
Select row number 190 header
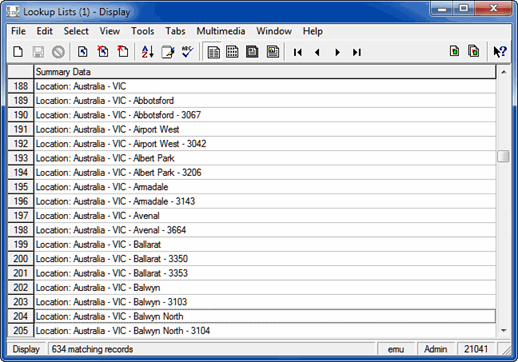21,115
